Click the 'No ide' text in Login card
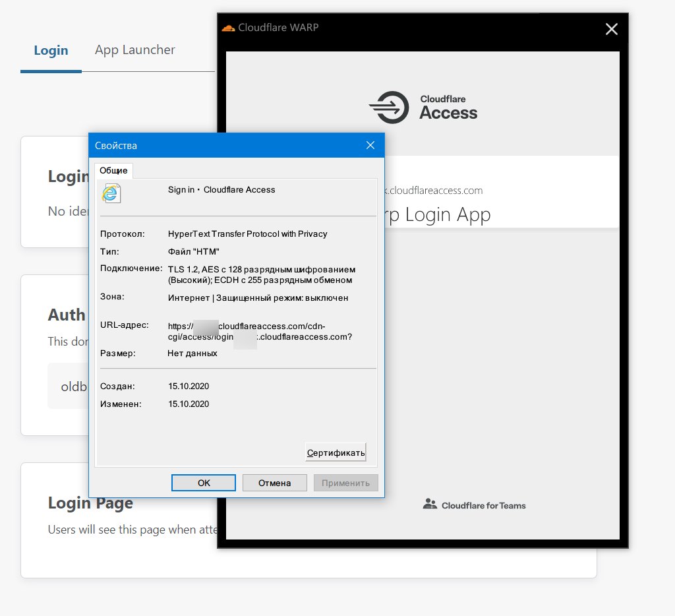Viewport: 675px width, 616px height. 68,211
